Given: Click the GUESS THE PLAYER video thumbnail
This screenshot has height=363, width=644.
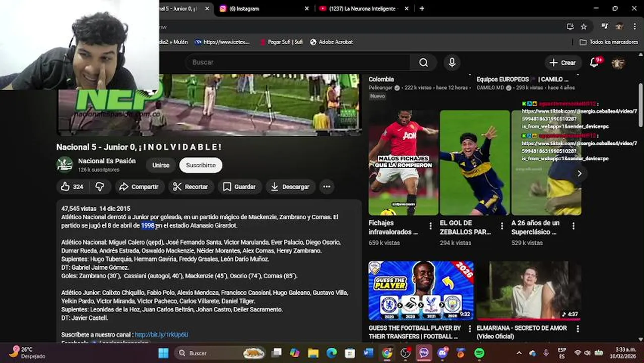Looking at the screenshot, I should tap(421, 290).
